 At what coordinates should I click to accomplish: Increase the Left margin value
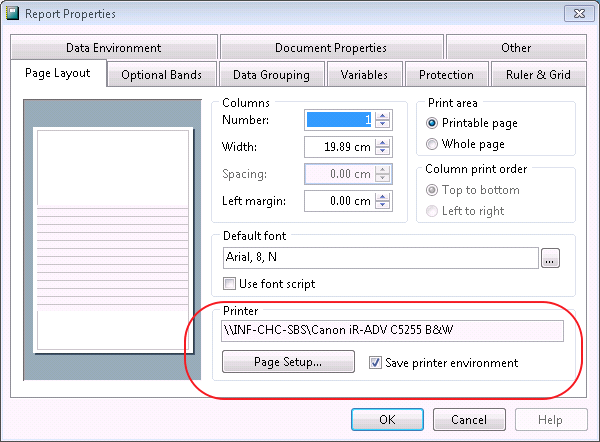tap(382, 197)
